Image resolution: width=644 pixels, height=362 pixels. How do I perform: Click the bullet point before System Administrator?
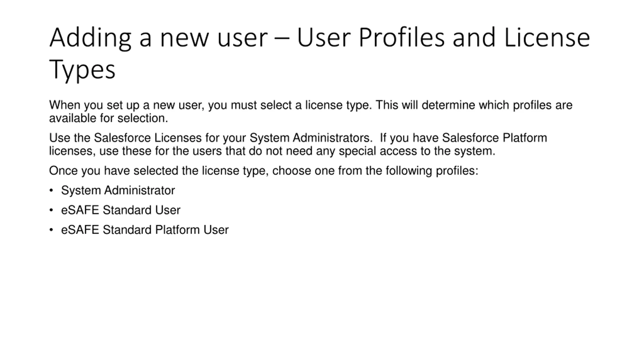(51, 190)
